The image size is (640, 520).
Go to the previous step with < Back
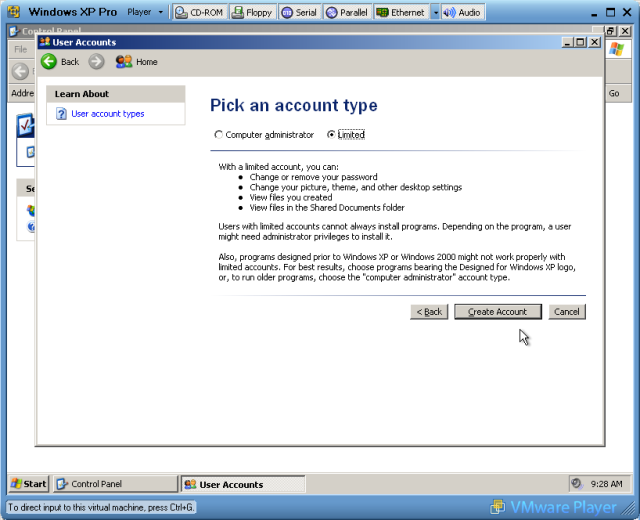point(429,311)
